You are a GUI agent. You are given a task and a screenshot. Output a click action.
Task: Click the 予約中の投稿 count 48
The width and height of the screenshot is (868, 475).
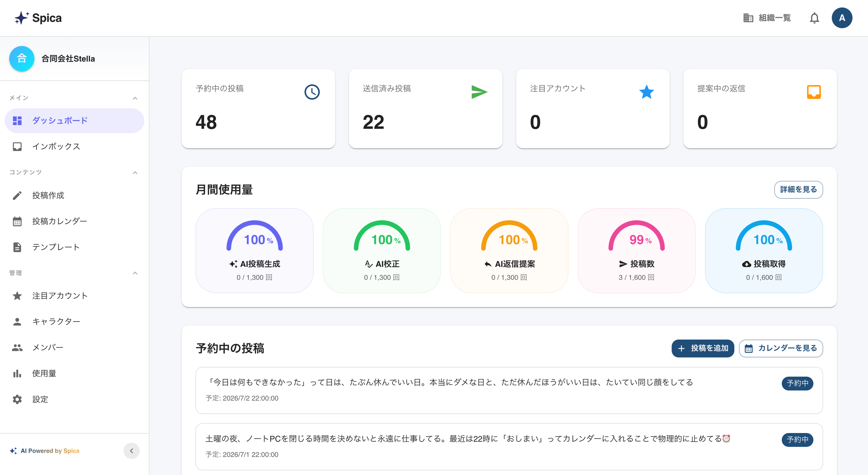coord(206,122)
